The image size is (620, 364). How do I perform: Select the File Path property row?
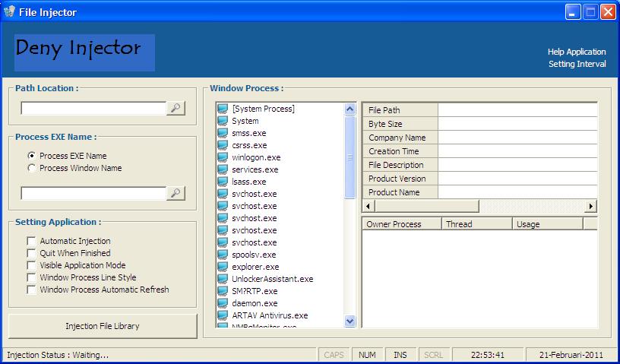click(479, 110)
